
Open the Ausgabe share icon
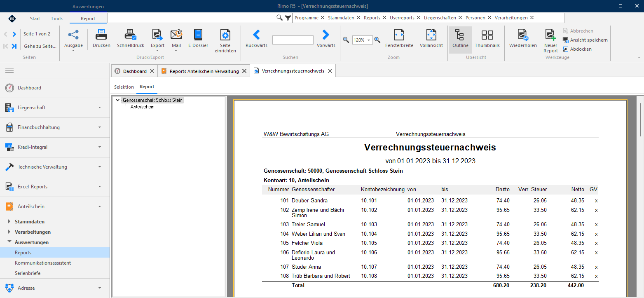coord(73,35)
